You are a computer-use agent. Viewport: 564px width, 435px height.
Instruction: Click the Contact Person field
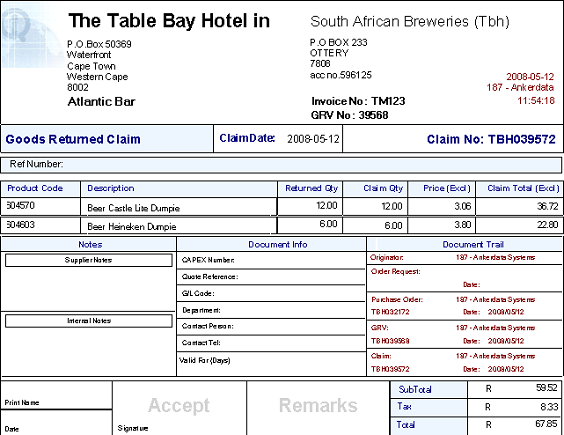click(x=271, y=326)
